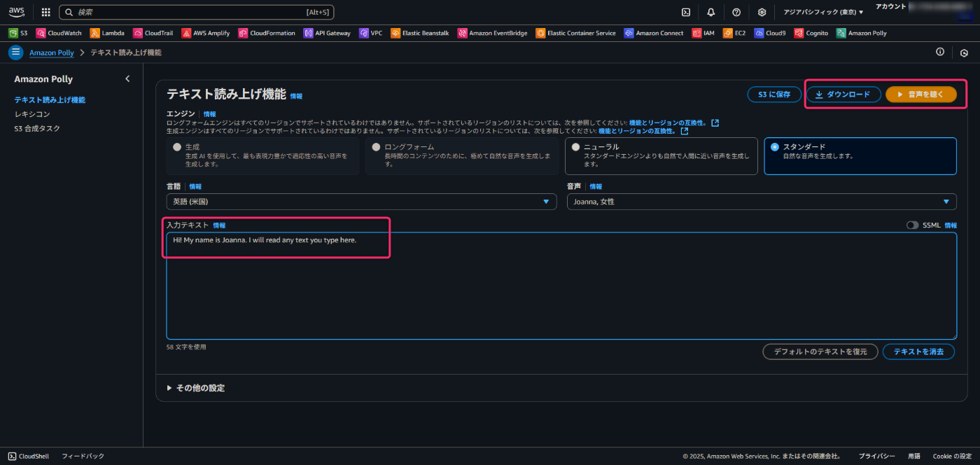Open the プライバシー footer link

click(876, 456)
